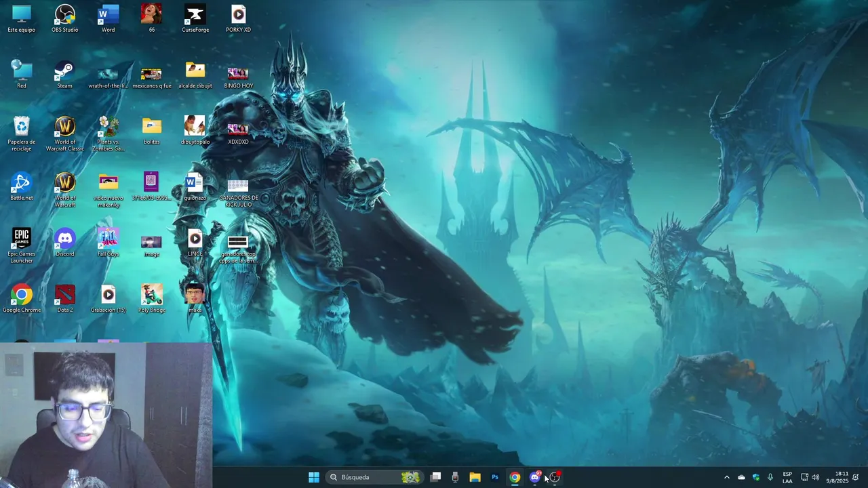Open Este equipo desktop icon
The image size is (868, 488).
(x=22, y=18)
